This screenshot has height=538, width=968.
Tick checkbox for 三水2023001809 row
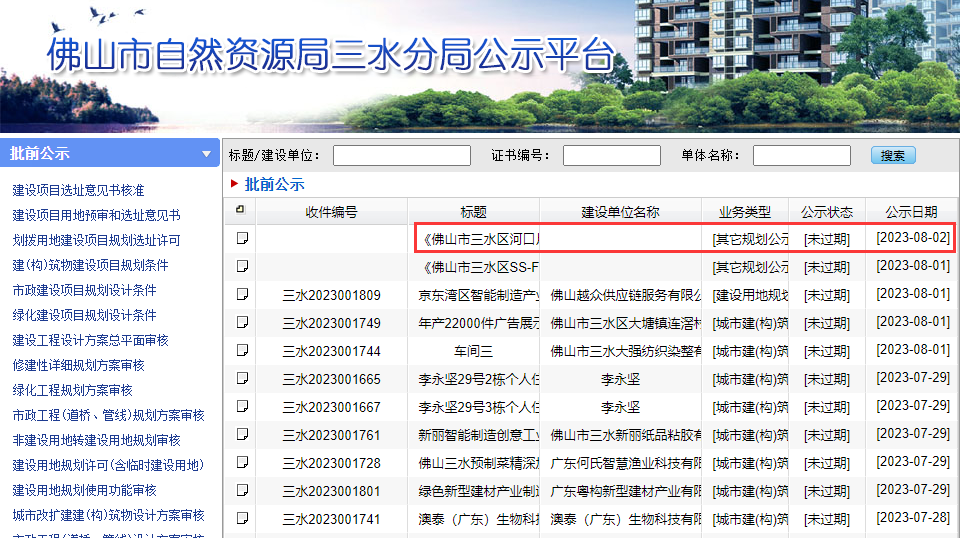[x=243, y=294]
